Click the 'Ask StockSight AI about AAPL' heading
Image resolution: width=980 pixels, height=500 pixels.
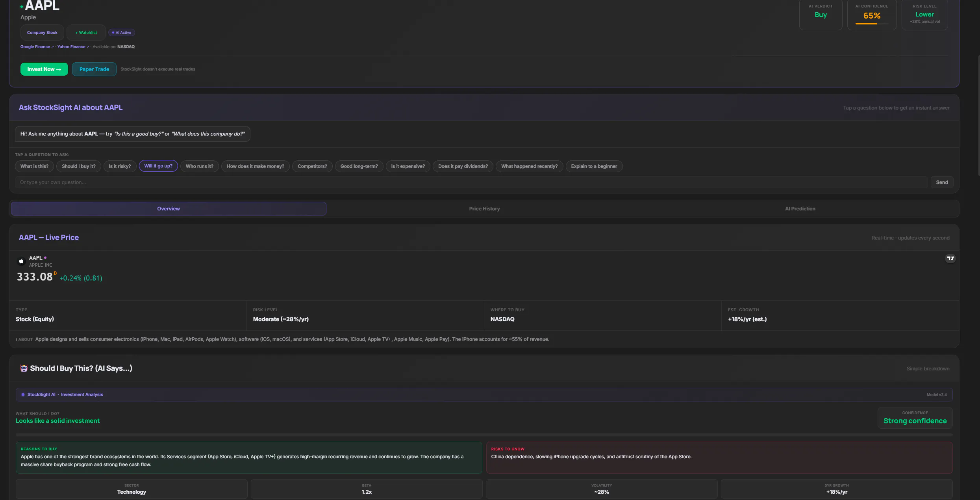[x=70, y=108]
